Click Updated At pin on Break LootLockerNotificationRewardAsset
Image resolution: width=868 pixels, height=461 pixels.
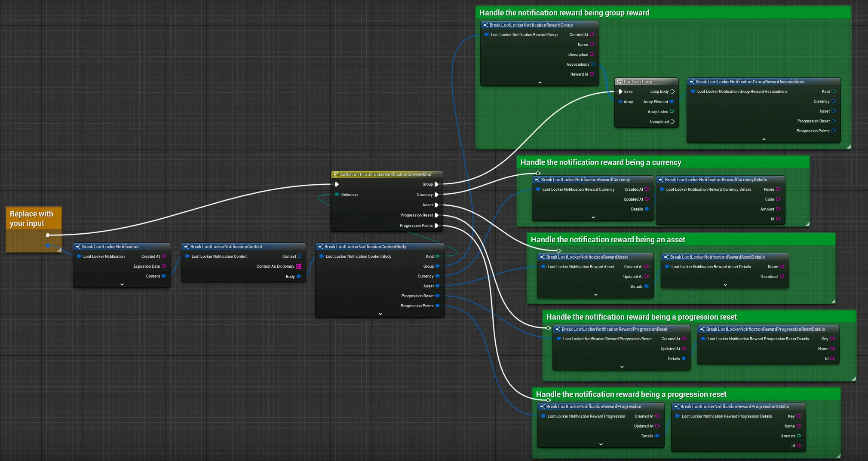coord(647,277)
